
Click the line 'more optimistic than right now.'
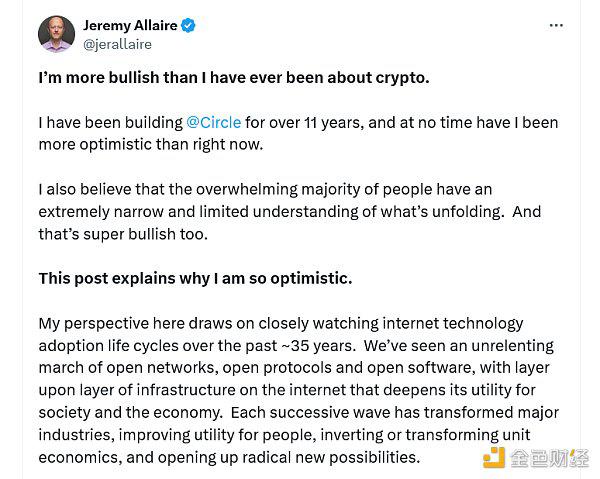[x=151, y=145]
